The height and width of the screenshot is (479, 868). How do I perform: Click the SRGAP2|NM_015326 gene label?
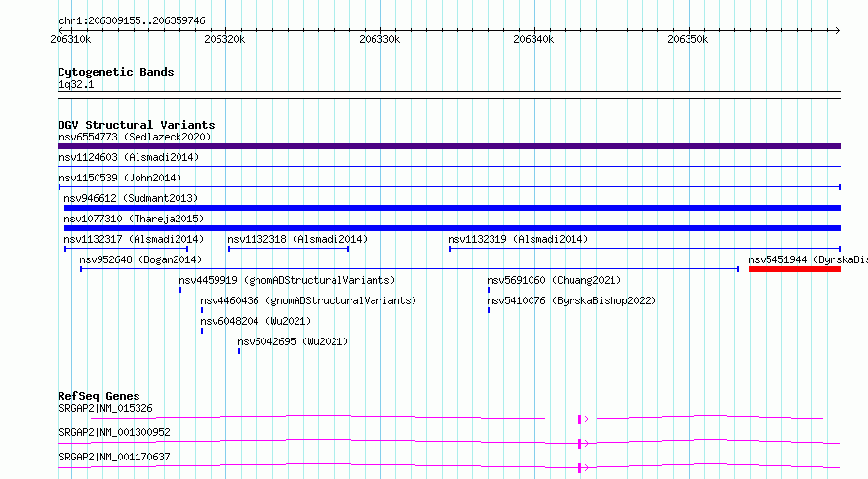105,408
